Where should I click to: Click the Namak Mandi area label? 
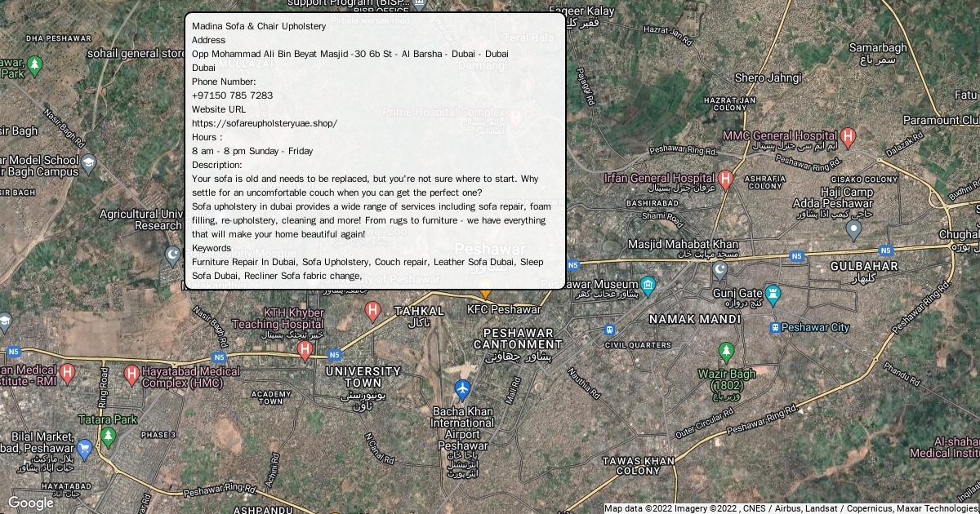pyautogui.click(x=694, y=319)
